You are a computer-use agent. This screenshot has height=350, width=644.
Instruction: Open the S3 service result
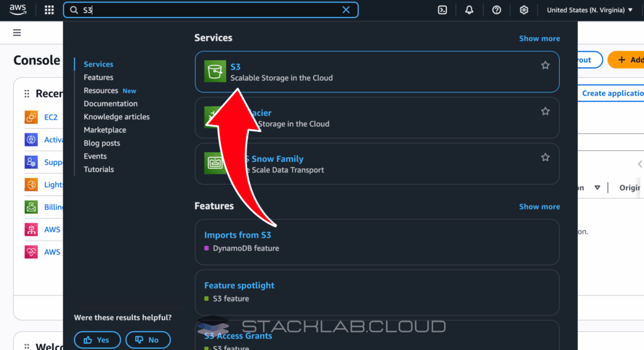377,72
